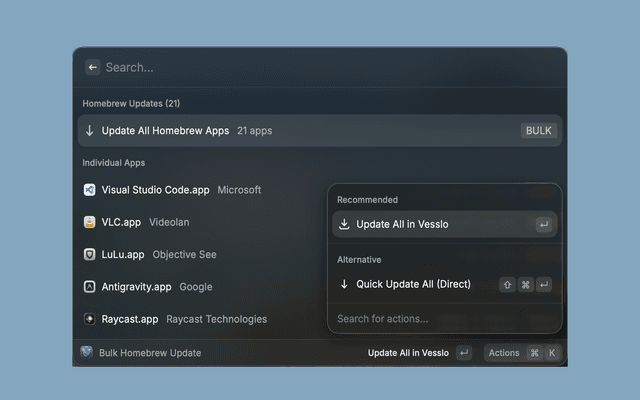The width and height of the screenshot is (640, 400).
Task: Click the Objective See subtitle
Action: [x=184, y=254]
